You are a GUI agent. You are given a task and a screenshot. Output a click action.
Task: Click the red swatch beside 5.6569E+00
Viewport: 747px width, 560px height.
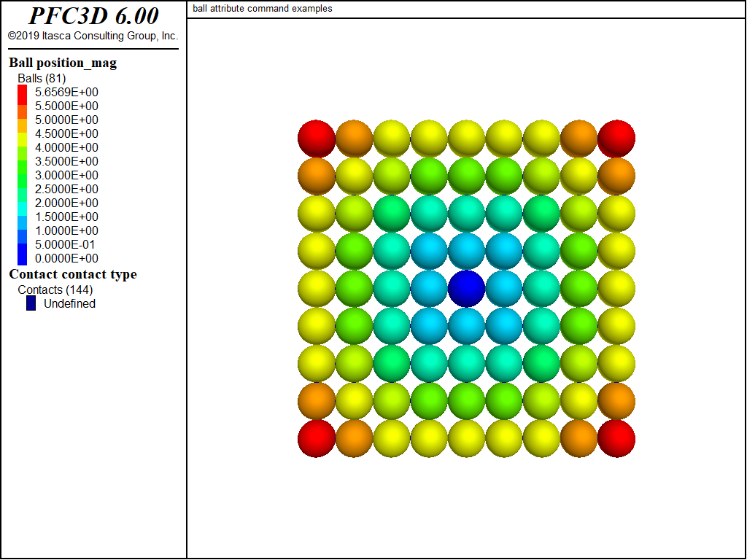click(23, 95)
